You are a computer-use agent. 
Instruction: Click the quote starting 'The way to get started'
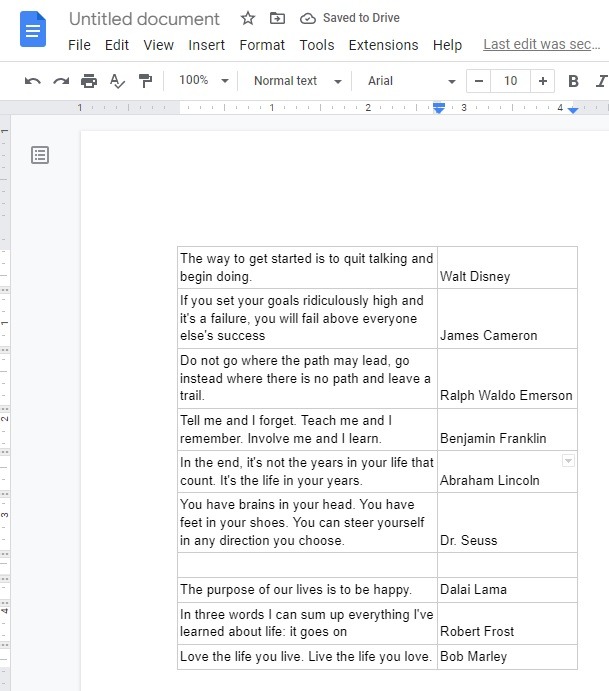pos(306,267)
